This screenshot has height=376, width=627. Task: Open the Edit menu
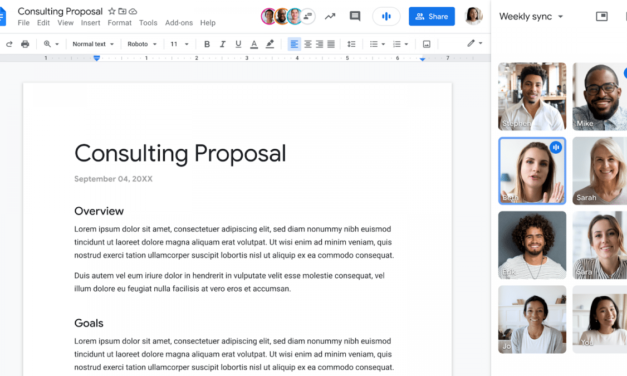(43, 23)
